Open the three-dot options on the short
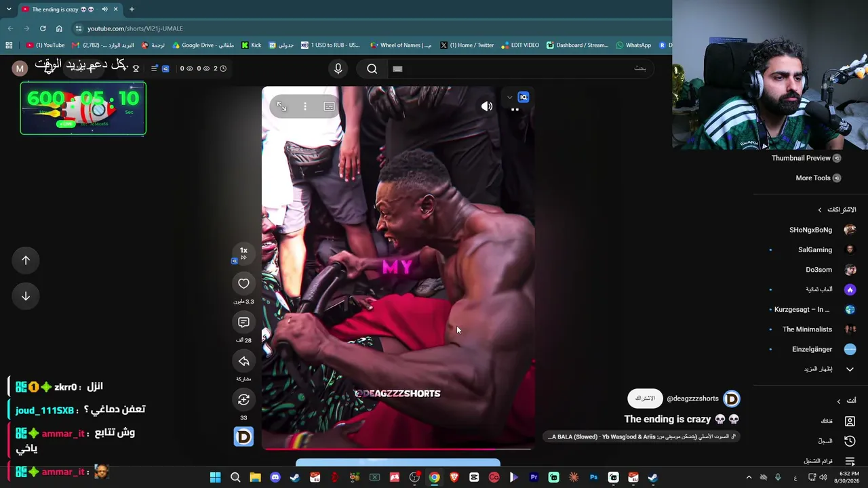The height and width of the screenshot is (488, 868). [305, 106]
